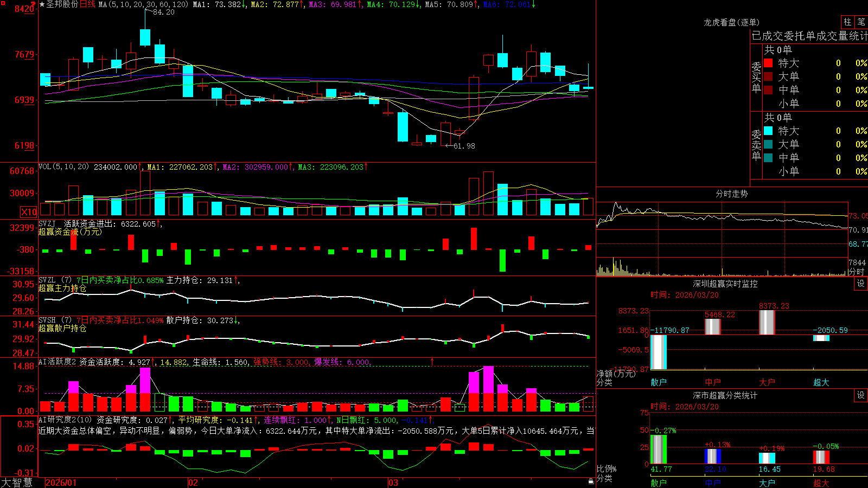This screenshot has height=488, width=868.
Task: Click the 41.77 percentage value
Action: point(661,469)
